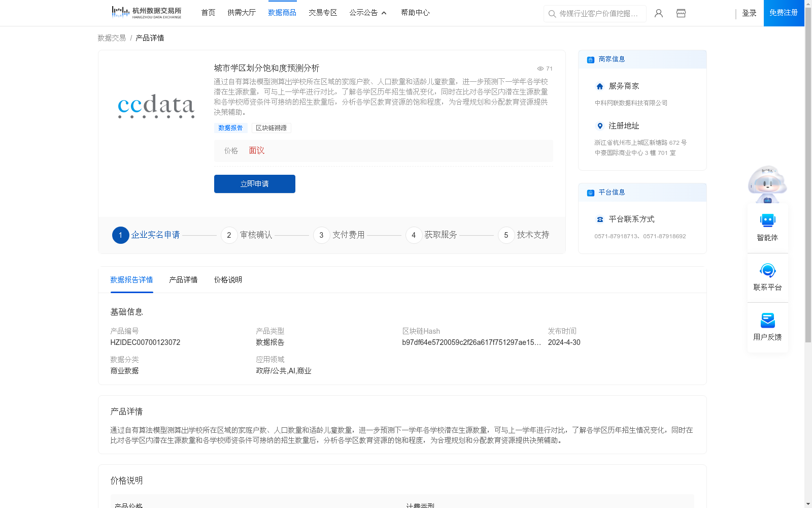Open 交易专区 navigation item

tap(323, 13)
